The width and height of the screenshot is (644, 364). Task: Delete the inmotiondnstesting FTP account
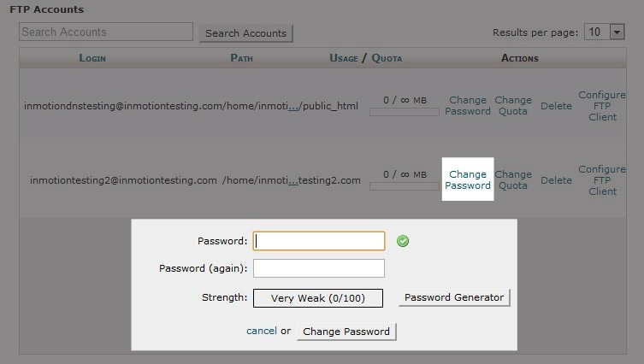pyautogui.click(x=556, y=106)
